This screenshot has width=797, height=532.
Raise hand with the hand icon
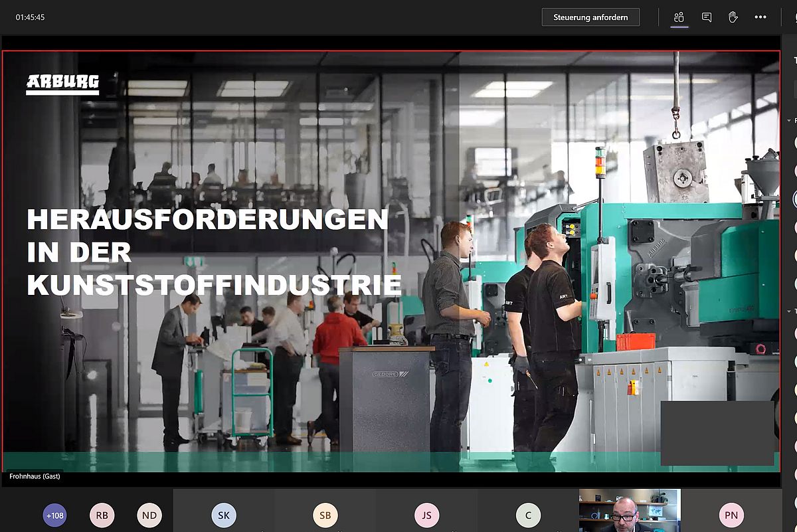[733, 17]
